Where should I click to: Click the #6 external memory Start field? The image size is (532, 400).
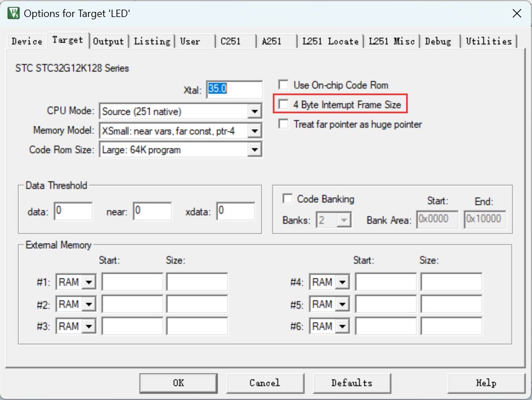pyautogui.click(x=386, y=326)
